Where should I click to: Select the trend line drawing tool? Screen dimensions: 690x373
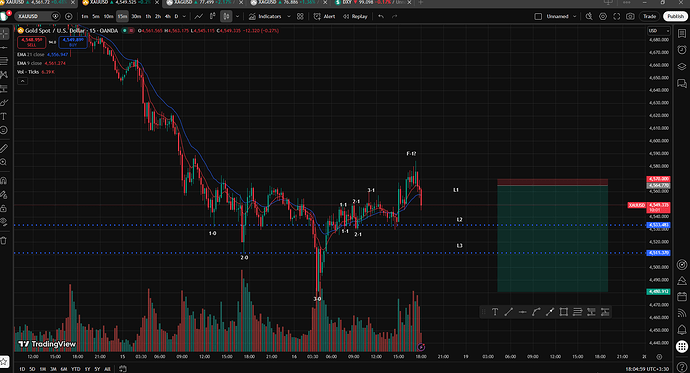point(4,47)
